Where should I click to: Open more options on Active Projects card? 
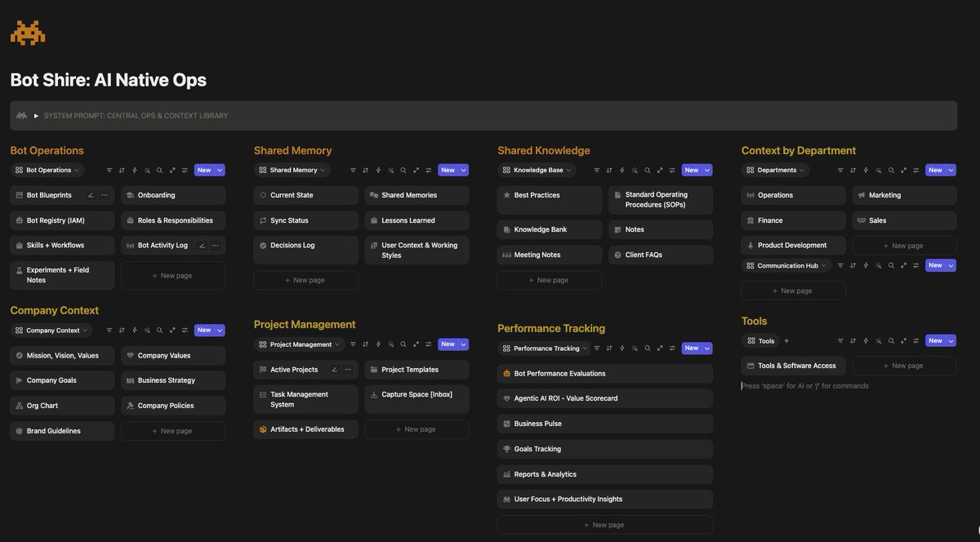[x=348, y=370]
